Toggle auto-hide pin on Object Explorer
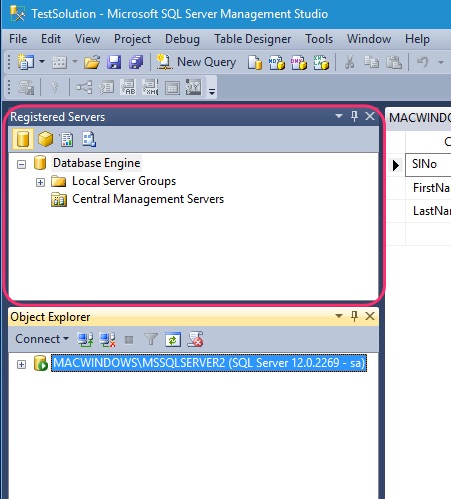The width and height of the screenshot is (451, 499). pos(354,316)
